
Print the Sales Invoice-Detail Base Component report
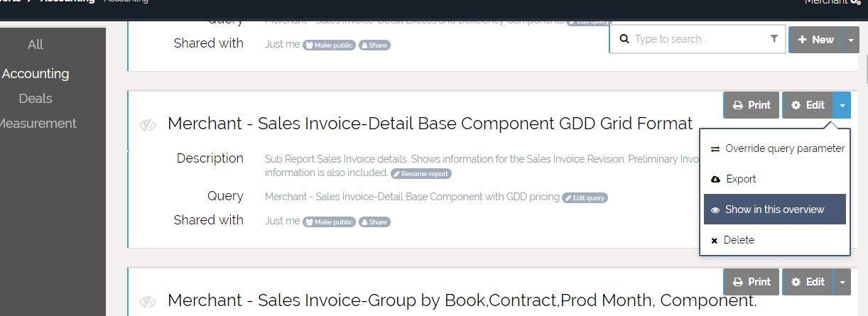752,105
